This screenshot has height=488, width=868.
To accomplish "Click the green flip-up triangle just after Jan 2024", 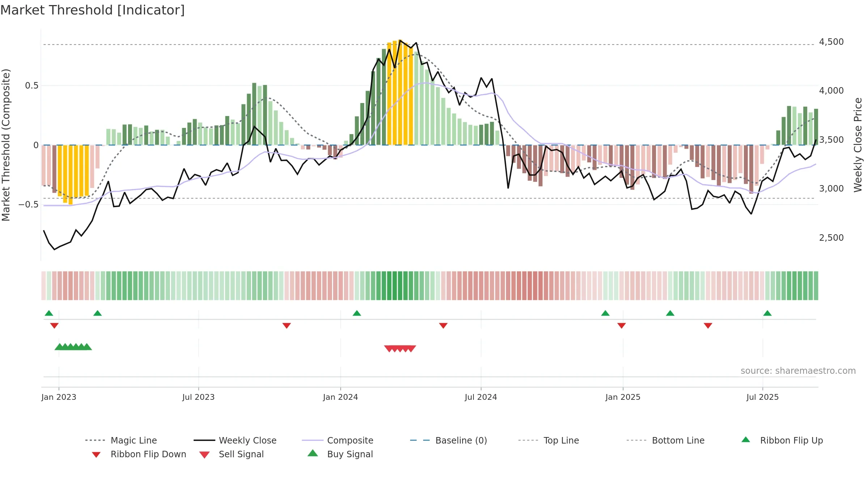I will click(357, 313).
